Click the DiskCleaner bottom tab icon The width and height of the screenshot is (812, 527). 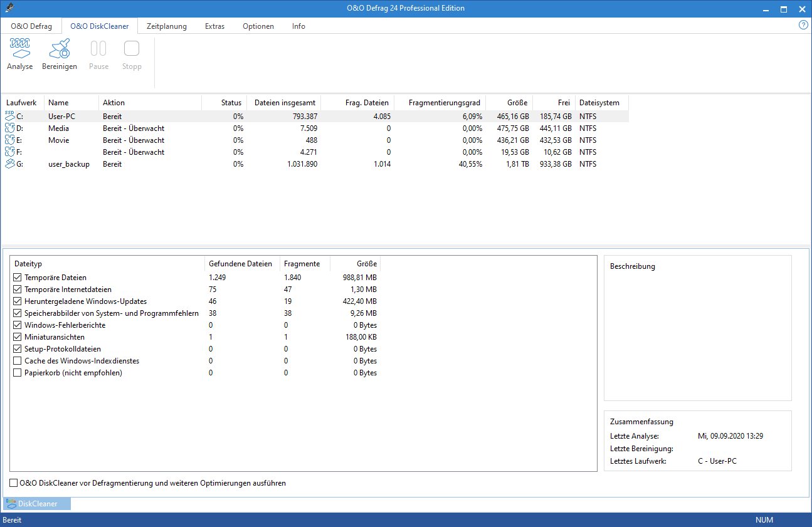(x=11, y=504)
